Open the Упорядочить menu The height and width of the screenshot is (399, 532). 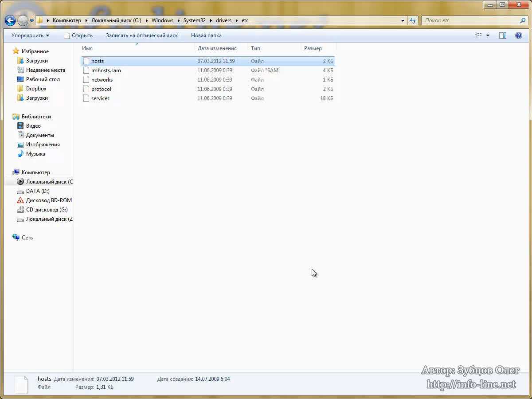pos(30,35)
